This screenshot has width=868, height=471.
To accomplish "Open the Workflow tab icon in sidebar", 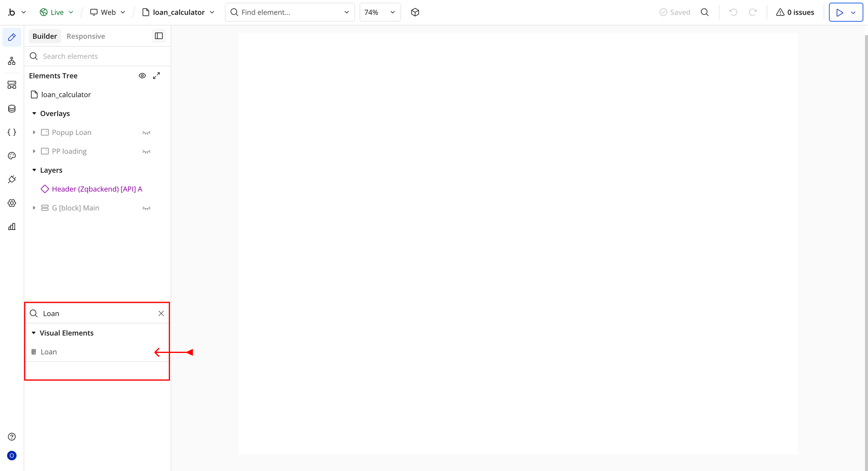I will [12, 61].
